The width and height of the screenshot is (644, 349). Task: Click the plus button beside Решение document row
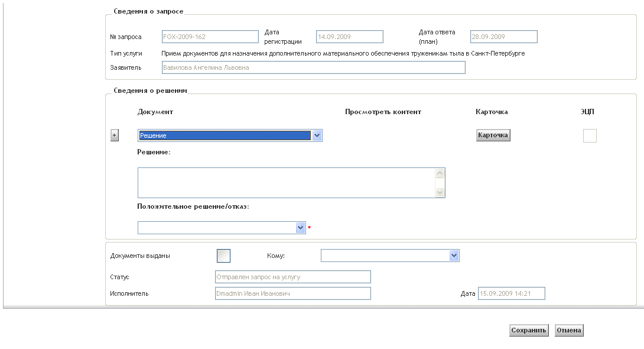tap(115, 135)
